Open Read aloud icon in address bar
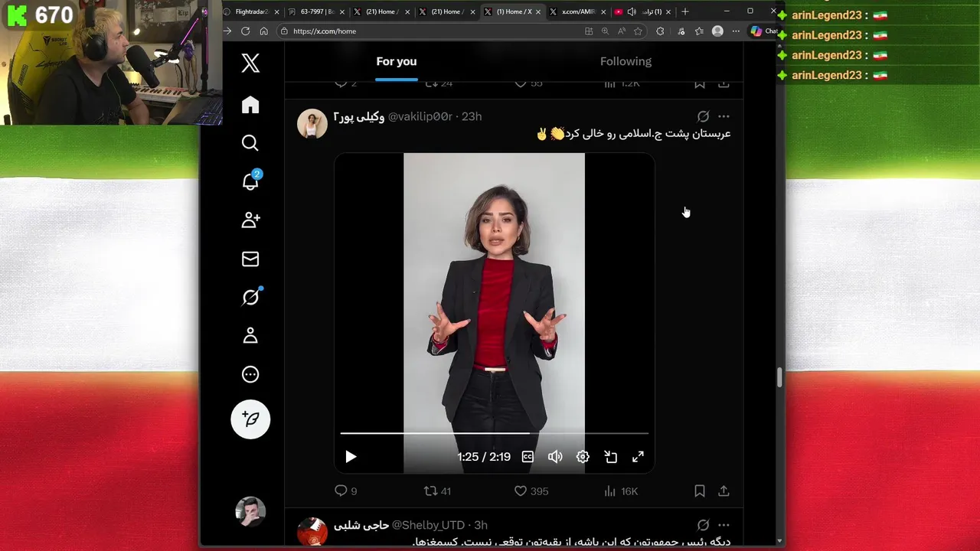This screenshot has width=980, height=551. [621, 31]
